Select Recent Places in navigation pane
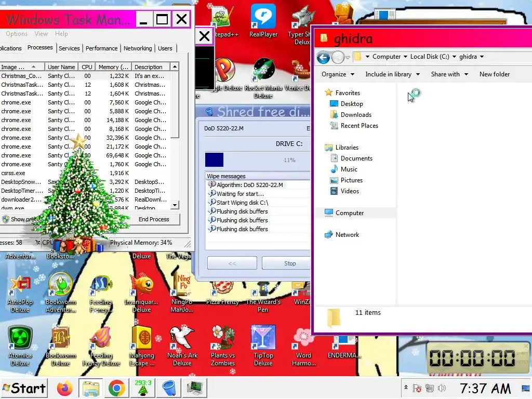Viewport: 532px width, 399px height. (354, 126)
